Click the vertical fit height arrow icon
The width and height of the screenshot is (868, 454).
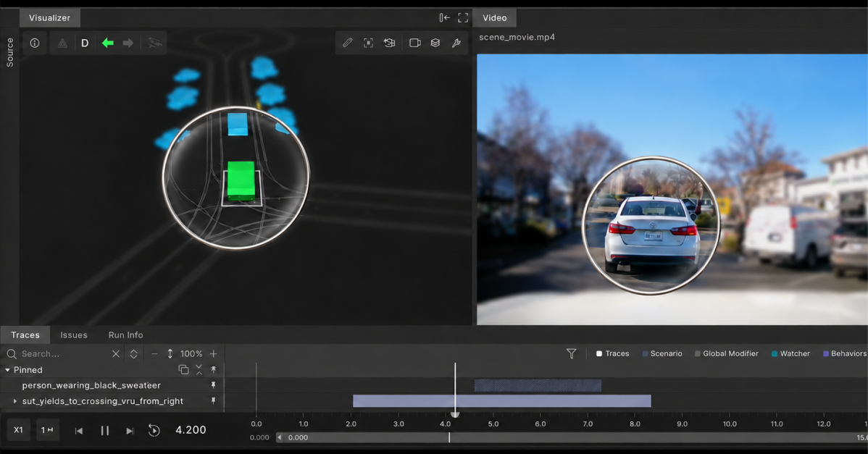coord(170,353)
